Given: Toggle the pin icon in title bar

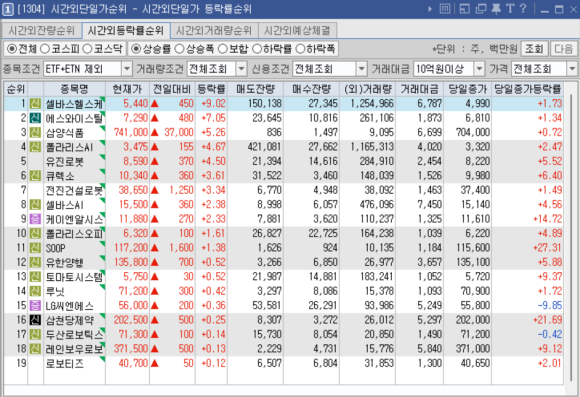Looking at the screenshot, I should coord(496,9).
